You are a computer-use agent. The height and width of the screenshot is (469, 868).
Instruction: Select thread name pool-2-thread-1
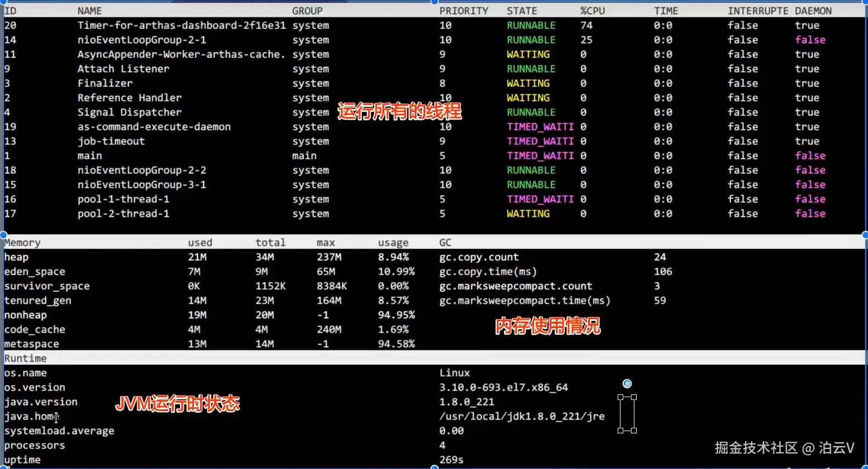pos(124,213)
